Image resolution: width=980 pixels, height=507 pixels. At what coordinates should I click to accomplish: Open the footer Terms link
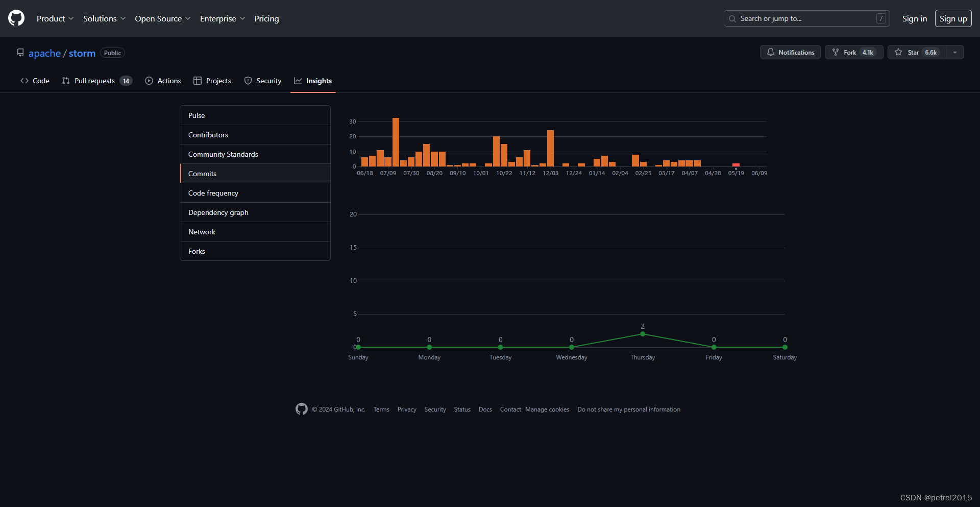coord(381,409)
